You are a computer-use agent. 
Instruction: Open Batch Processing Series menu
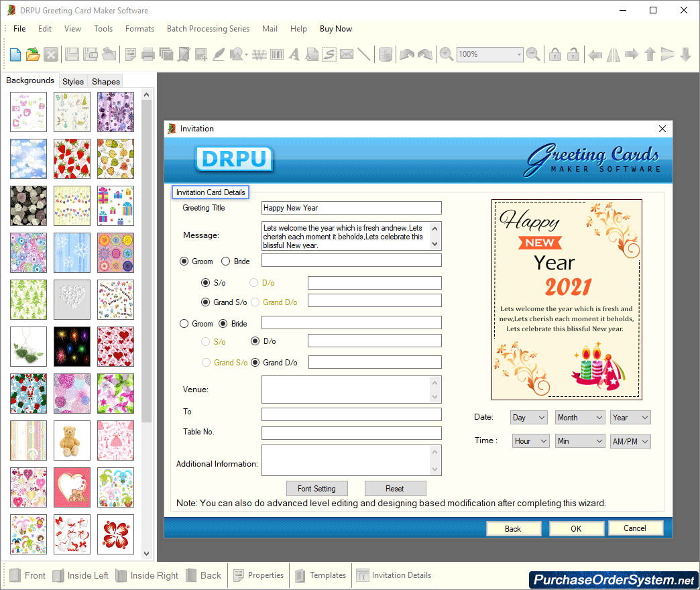(208, 29)
